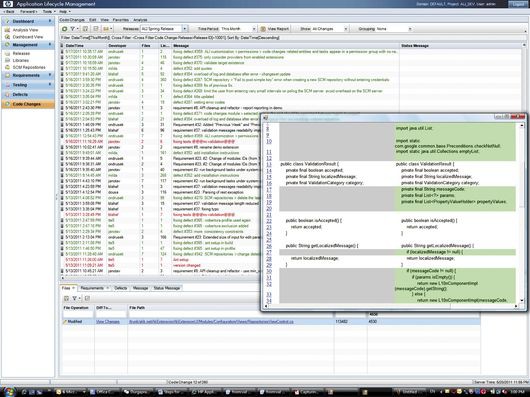Open the Help menu
Viewport: 530px width, 397px height.
(x=65, y=11)
